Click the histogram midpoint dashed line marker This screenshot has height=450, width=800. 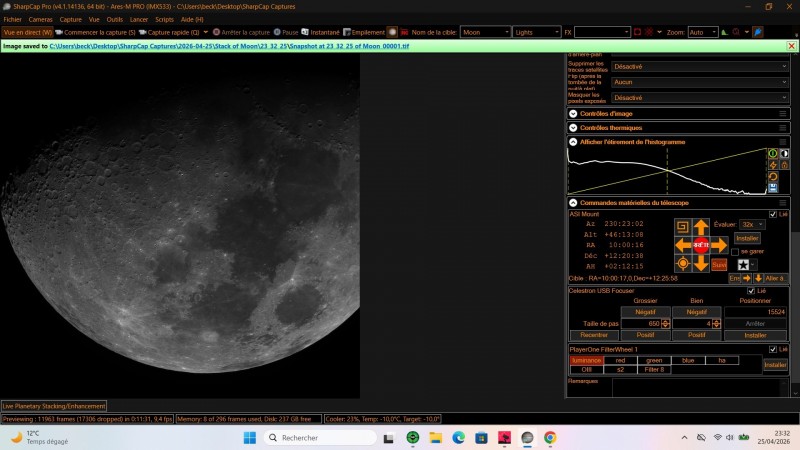[667, 171]
